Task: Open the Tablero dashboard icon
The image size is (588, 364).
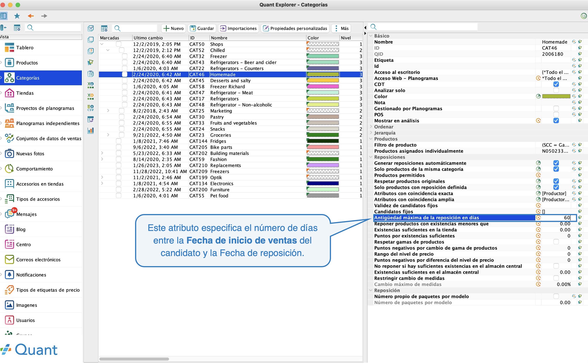Action: 9,48
